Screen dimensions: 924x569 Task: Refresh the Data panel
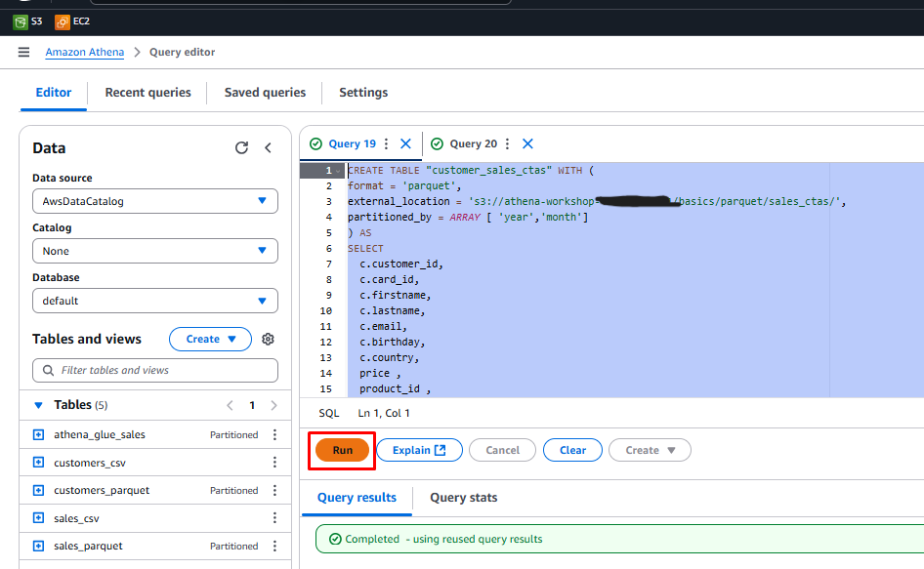point(241,148)
